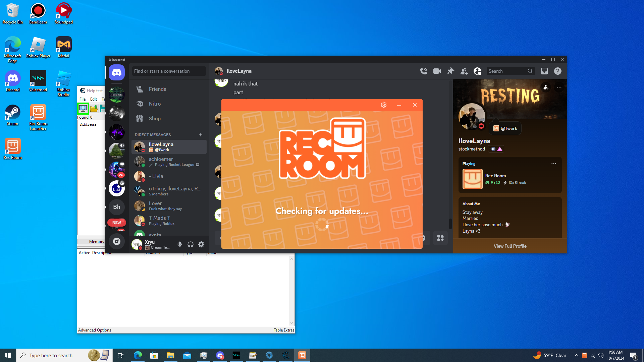644x362 pixels.
Task: Toggle headphone deafen in Discord
Action: [x=191, y=245]
